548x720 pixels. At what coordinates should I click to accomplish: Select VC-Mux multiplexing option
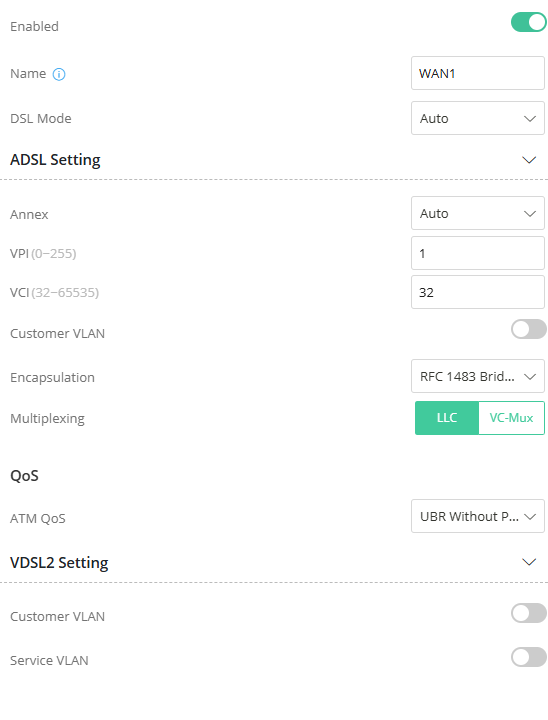(511, 418)
